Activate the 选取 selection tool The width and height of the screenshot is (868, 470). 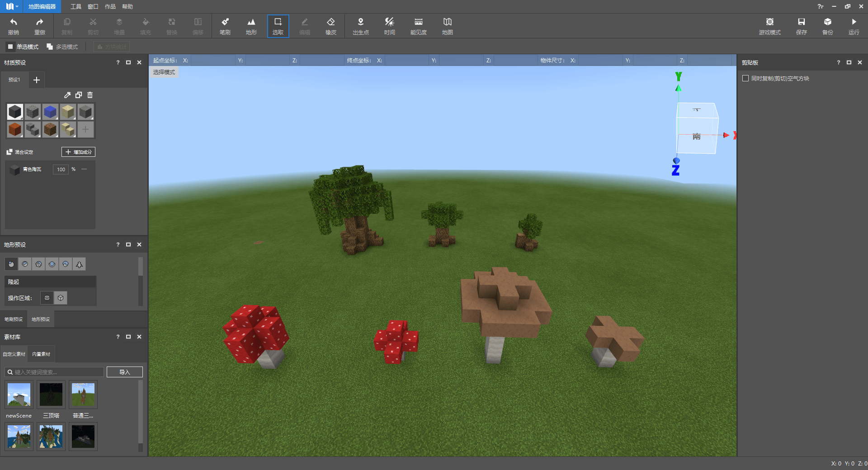coord(278,26)
